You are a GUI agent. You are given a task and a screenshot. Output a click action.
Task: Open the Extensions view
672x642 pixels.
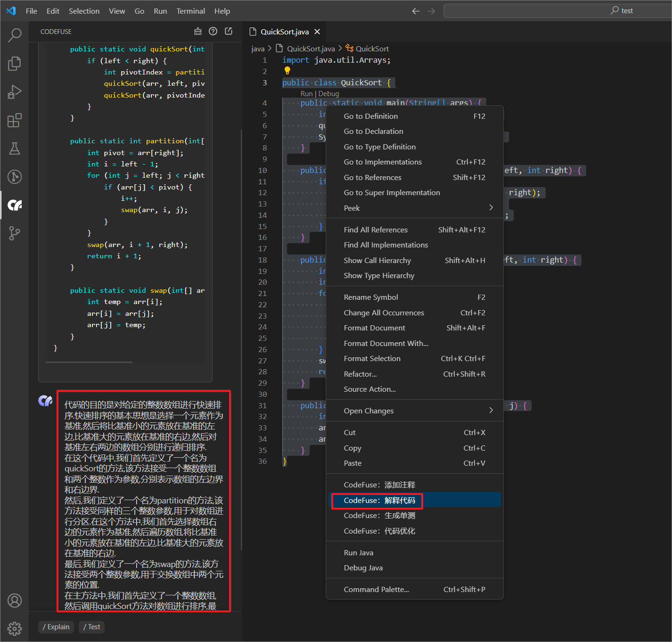click(15, 120)
